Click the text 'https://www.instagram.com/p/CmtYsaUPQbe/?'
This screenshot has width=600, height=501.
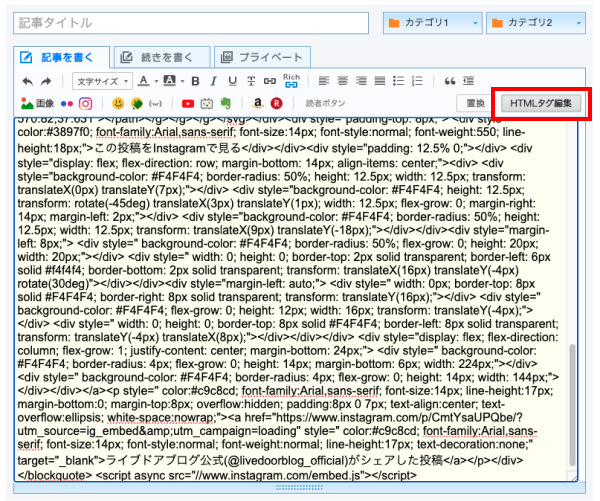(399, 417)
